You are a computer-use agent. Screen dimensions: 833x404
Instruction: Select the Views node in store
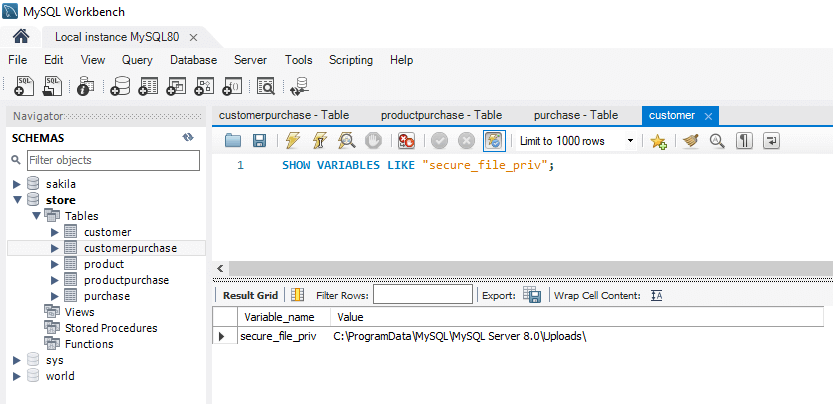click(79, 312)
